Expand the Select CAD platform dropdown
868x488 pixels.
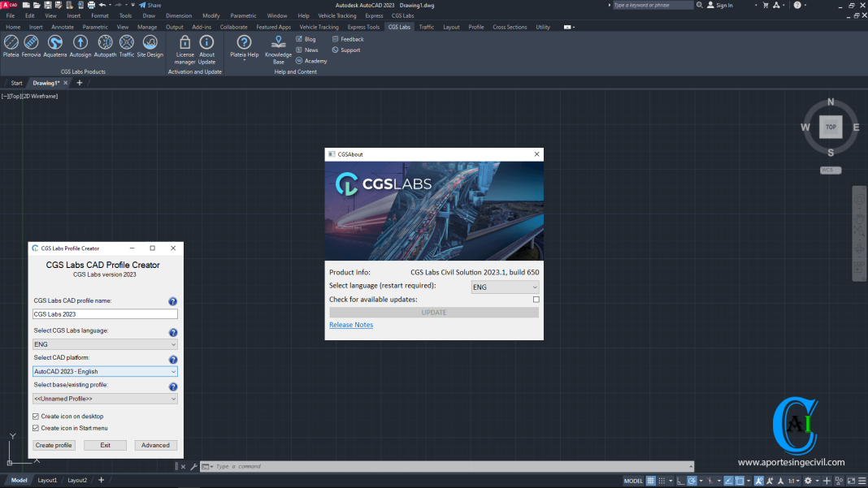pyautogui.click(x=105, y=372)
